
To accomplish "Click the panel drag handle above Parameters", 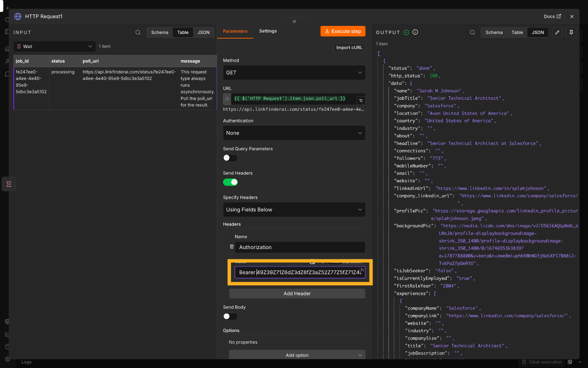I will [x=294, y=21].
